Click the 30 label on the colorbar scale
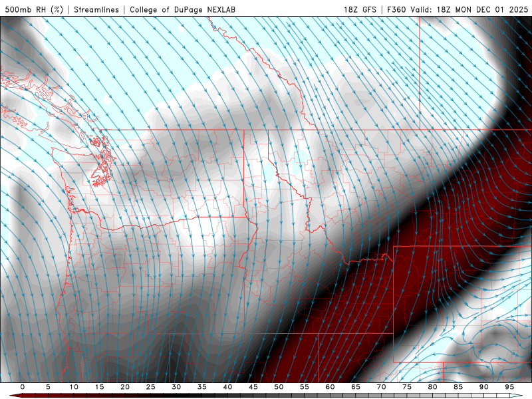This screenshot has width=532, height=399. pyautogui.click(x=176, y=387)
